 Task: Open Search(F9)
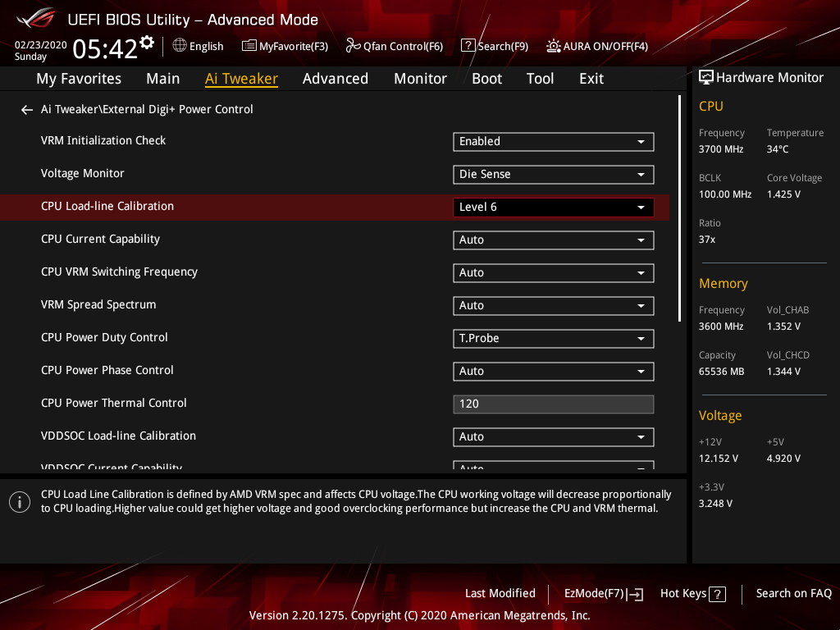pyautogui.click(x=495, y=46)
